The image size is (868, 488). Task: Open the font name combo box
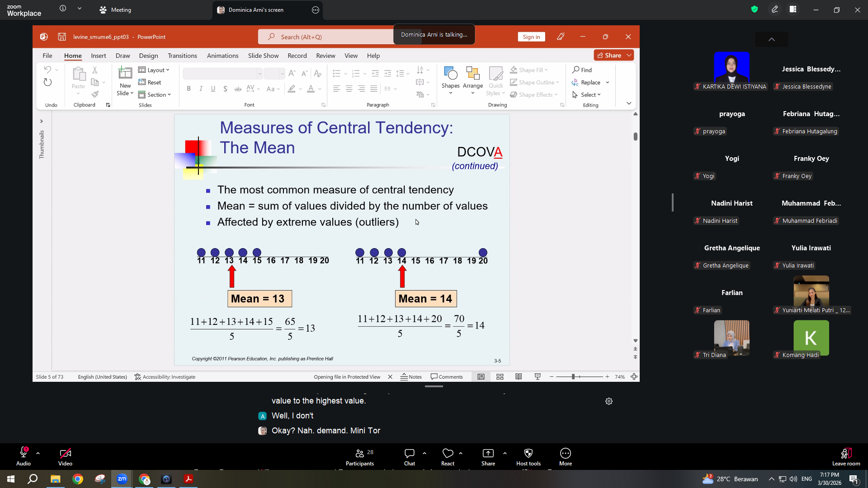click(222, 73)
